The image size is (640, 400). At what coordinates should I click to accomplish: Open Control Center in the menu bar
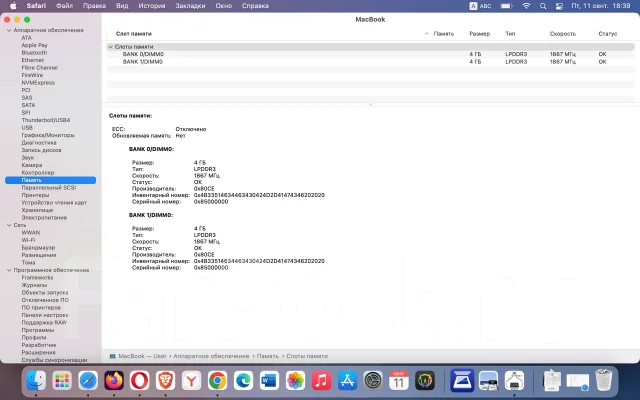click(559, 6)
